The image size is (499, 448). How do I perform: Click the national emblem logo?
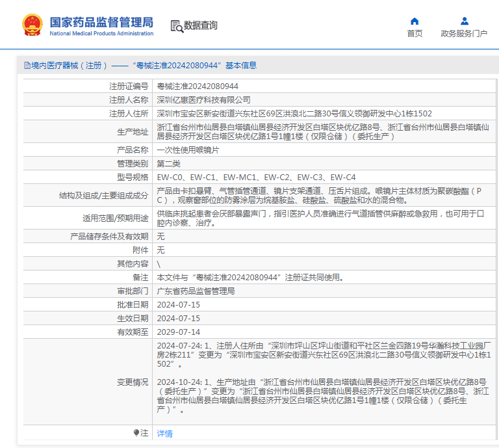(32, 25)
